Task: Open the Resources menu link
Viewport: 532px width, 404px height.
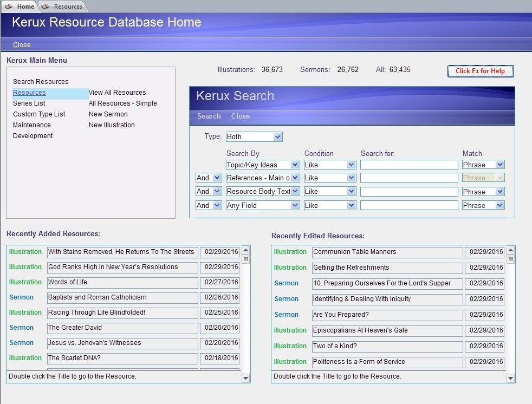Action: 29,92
